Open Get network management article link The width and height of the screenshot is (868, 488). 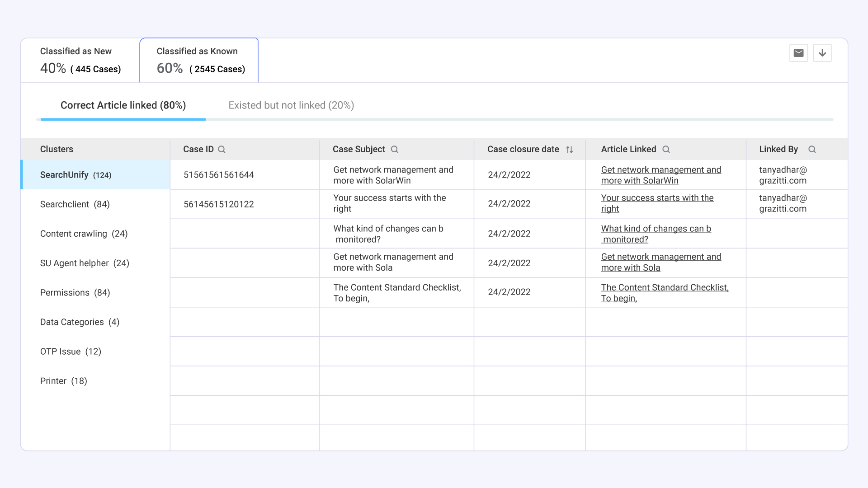[660, 175]
